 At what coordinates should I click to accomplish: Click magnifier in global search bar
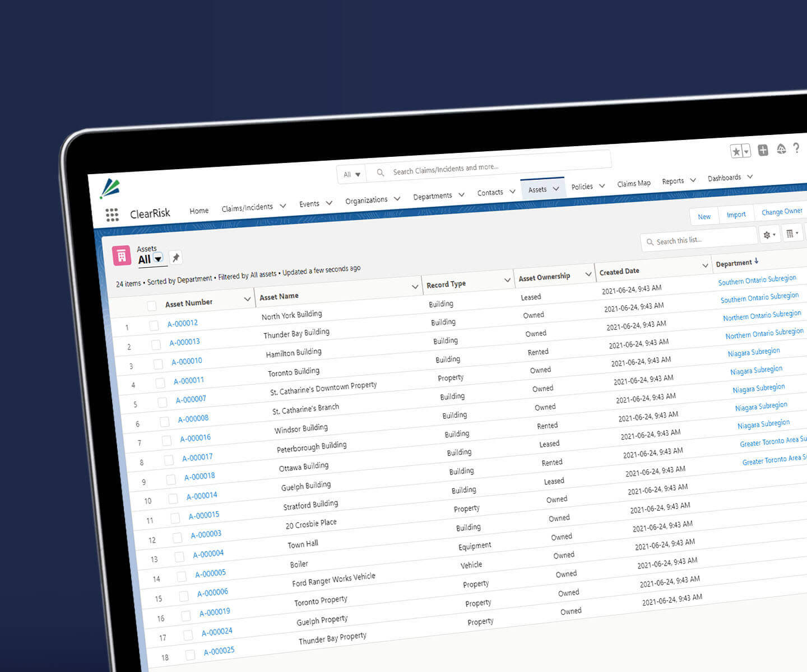pyautogui.click(x=381, y=172)
